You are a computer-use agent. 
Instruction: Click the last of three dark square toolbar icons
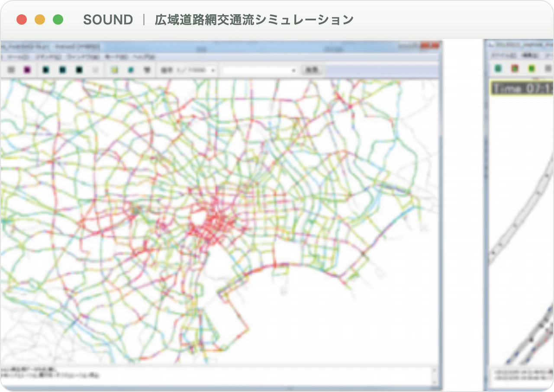pos(79,70)
